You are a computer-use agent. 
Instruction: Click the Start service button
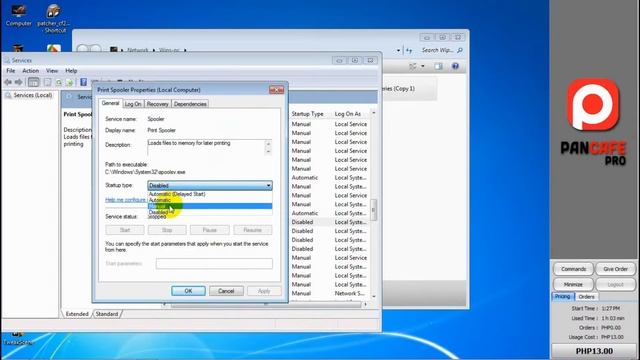[x=125, y=230]
